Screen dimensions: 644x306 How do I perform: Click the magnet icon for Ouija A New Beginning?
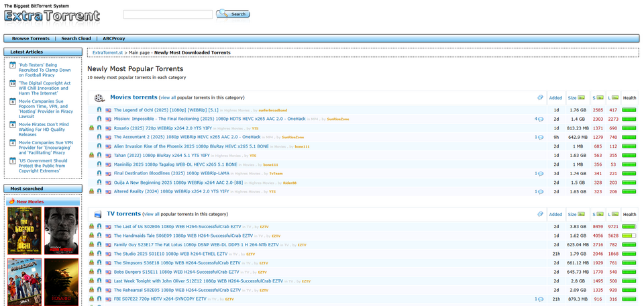99,183
